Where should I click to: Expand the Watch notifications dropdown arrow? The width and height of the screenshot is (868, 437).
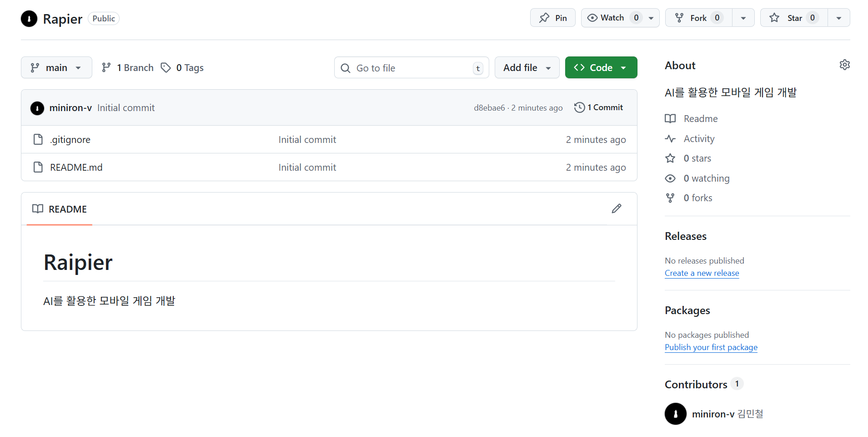tap(651, 18)
